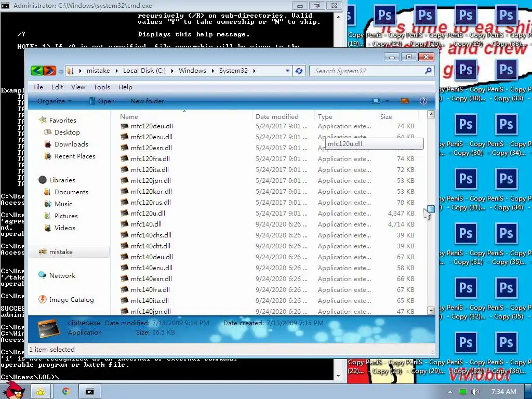This screenshot has height=399, width=532.
Task: Click cmd window scrollbar up arrow
Action: click(x=338, y=17)
